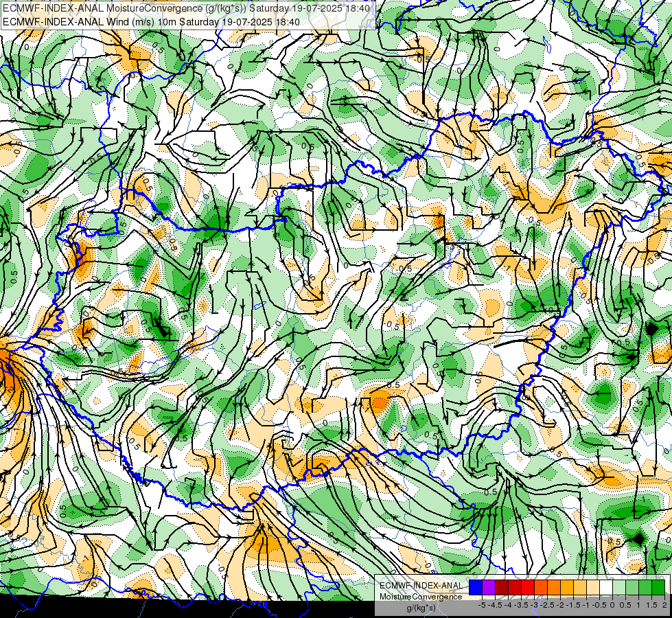Pick the darkest green swatch between 1.5 and 2
The image size is (672, 618).
click(658, 587)
